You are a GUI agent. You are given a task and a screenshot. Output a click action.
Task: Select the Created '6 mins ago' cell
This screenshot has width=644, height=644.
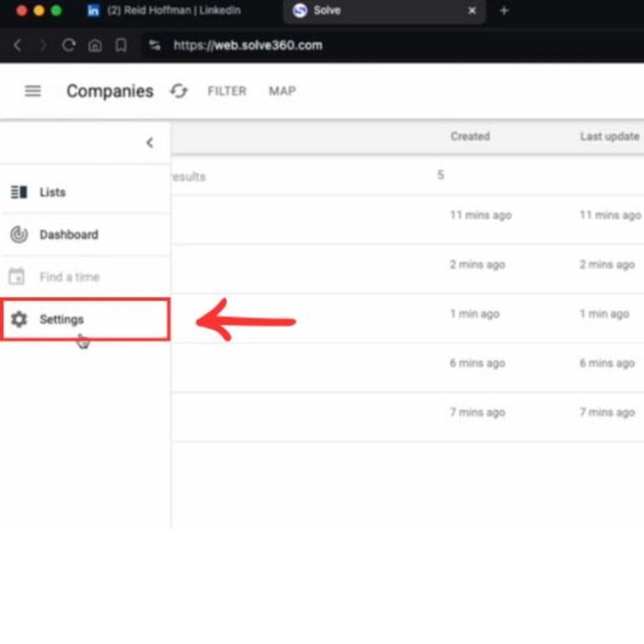coord(477,363)
